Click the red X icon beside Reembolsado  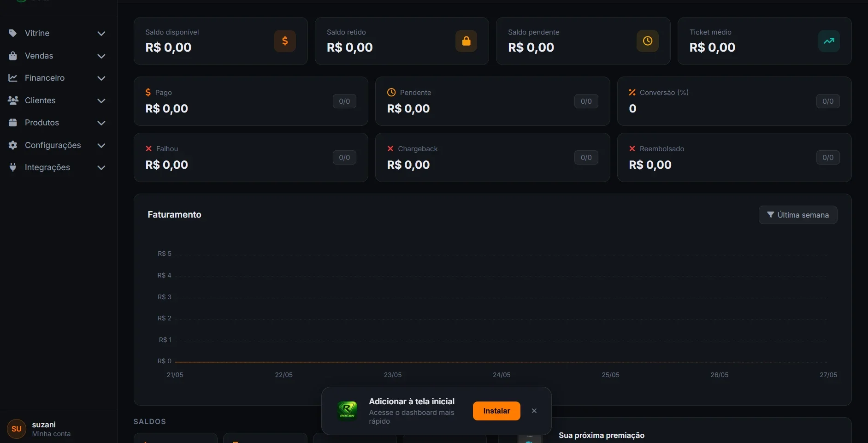click(632, 148)
